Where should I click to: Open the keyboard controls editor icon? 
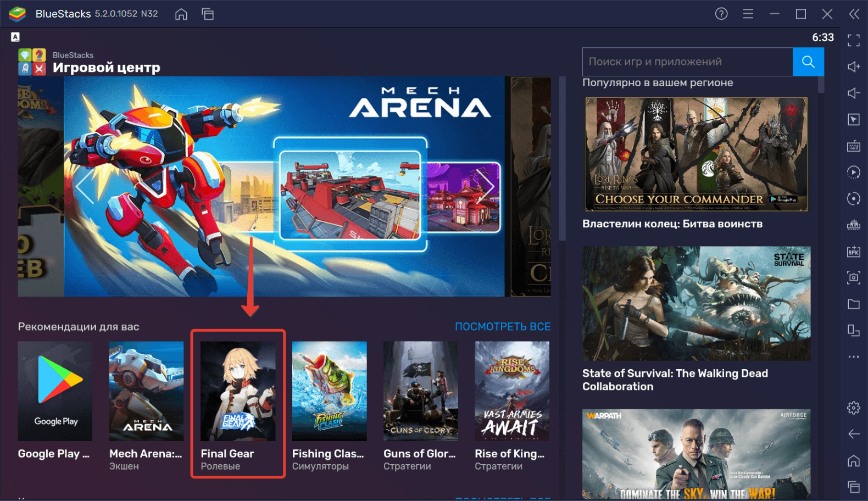tap(854, 146)
